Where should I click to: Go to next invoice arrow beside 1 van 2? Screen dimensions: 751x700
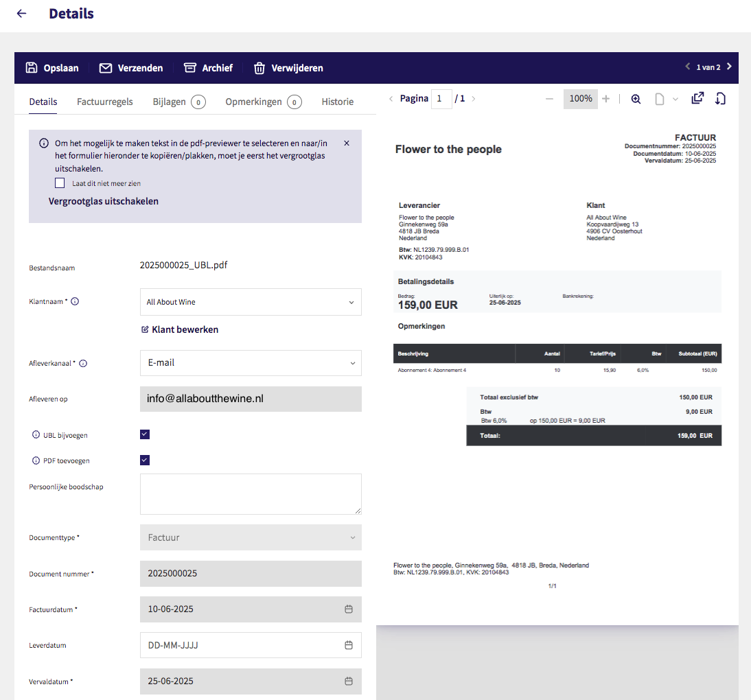click(729, 67)
